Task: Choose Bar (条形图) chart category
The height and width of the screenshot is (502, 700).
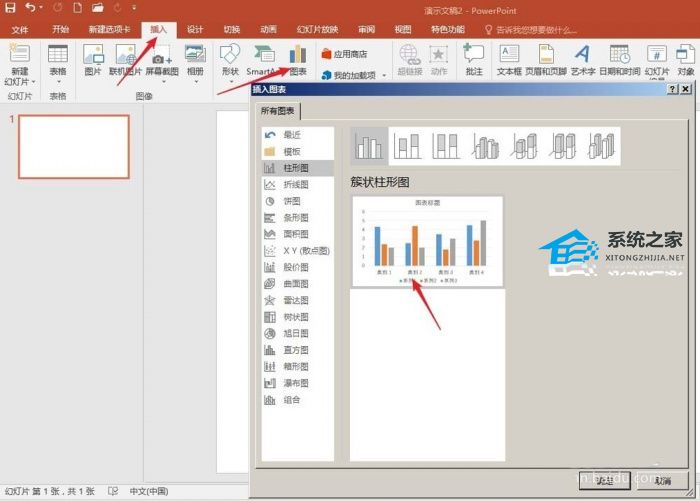Action: (297, 218)
